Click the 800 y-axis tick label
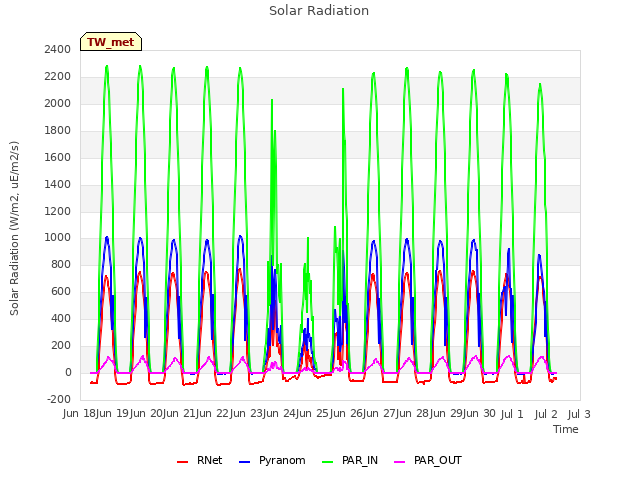This screenshot has width=640, height=480. [61, 264]
